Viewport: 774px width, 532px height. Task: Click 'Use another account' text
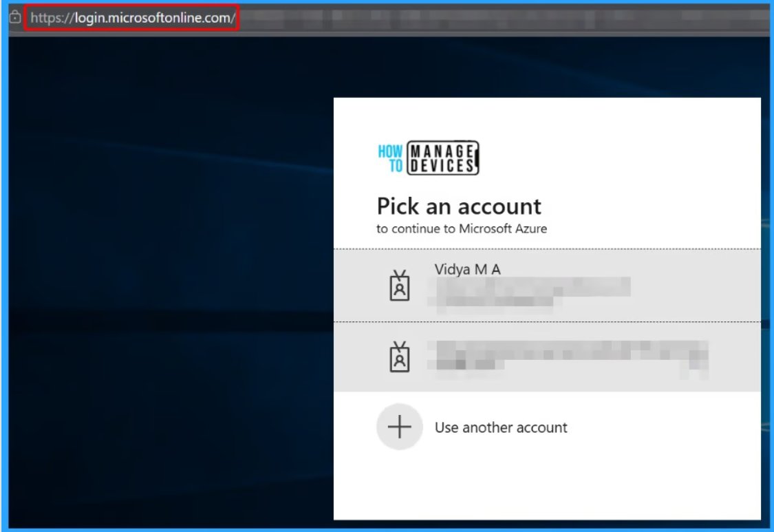(x=501, y=427)
